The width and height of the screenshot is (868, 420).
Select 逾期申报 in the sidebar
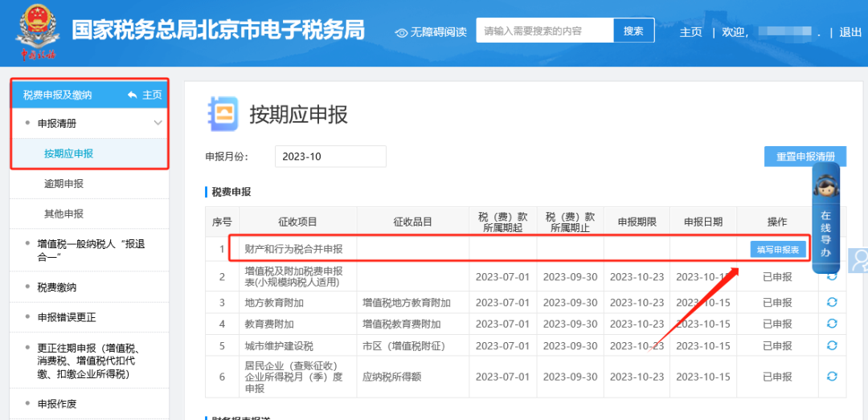tap(63, 184)
